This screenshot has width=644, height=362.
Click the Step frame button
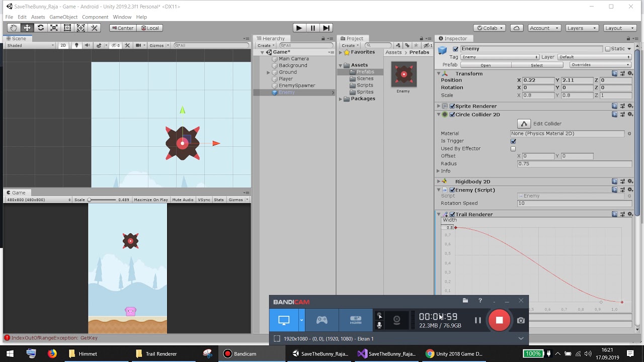tap(326, 28)
